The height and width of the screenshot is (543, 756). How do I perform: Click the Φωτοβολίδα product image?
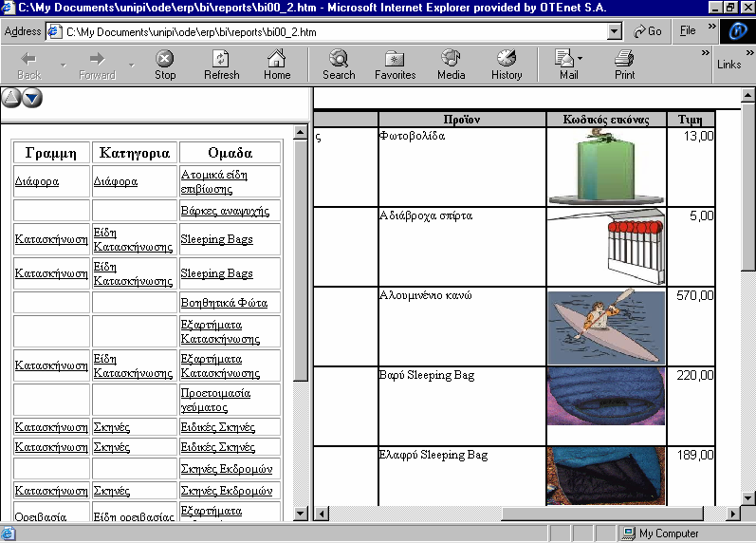tap(606, 167)
